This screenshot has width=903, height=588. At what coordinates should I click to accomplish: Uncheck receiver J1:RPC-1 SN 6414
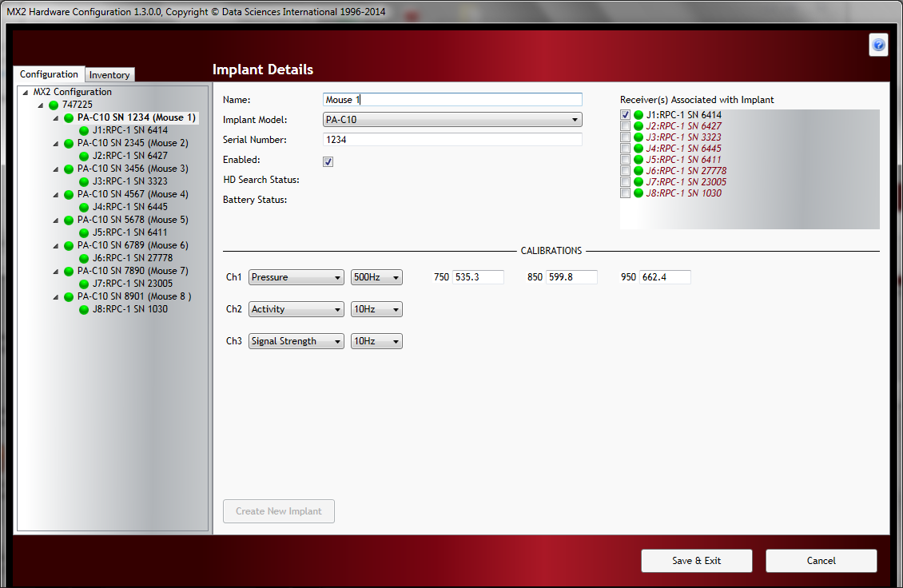(x=625, y=114)
